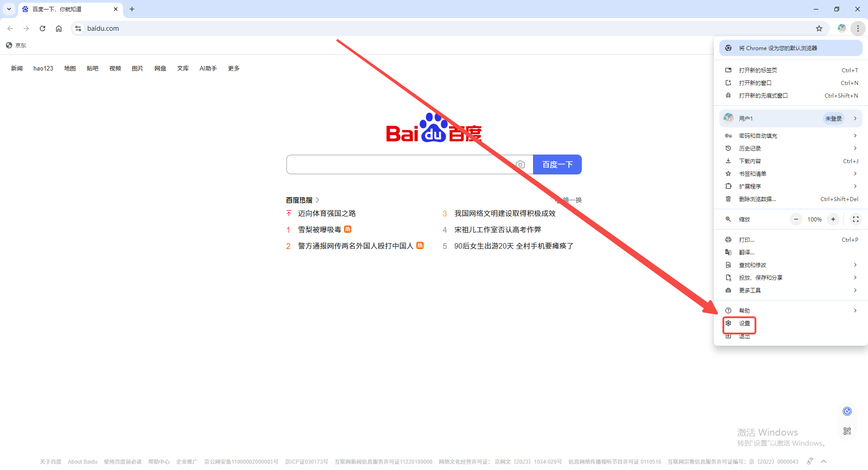Bookmark this page with star icon

[819, 28]
